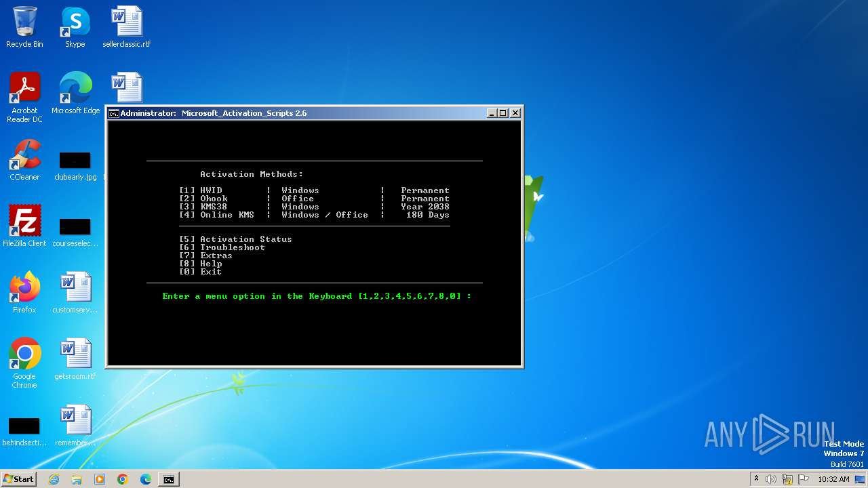Launch FileZilla Client shortcut
Screen dimensions: 868x488
24,226
